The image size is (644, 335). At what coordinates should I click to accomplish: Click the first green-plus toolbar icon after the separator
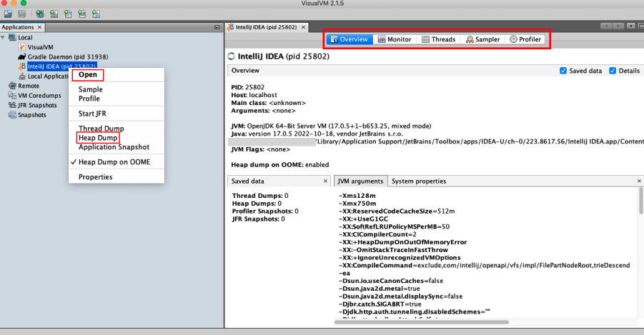pyautogui.click(x=40, y=14)
